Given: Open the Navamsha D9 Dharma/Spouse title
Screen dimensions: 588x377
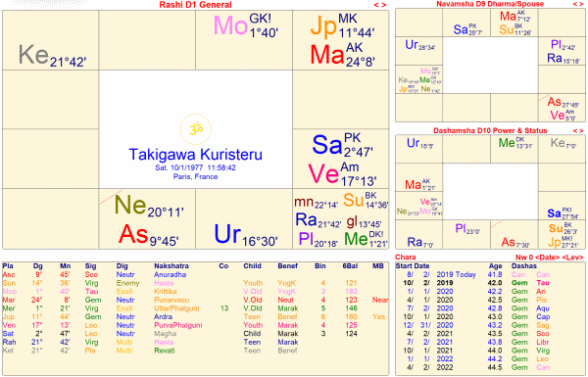Looking at the screenshot, I should tap(490, 4).
